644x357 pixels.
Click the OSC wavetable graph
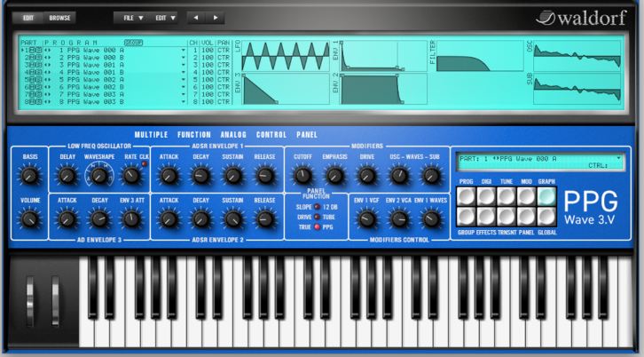tap(577, 56)
